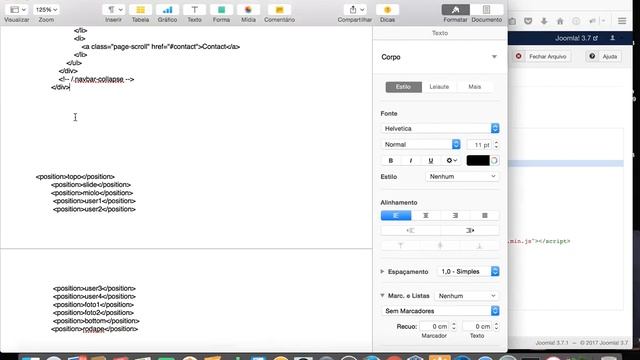The width and height of the screenshot is (640, 360).
Task: Align text right
Action: point(455,216)
